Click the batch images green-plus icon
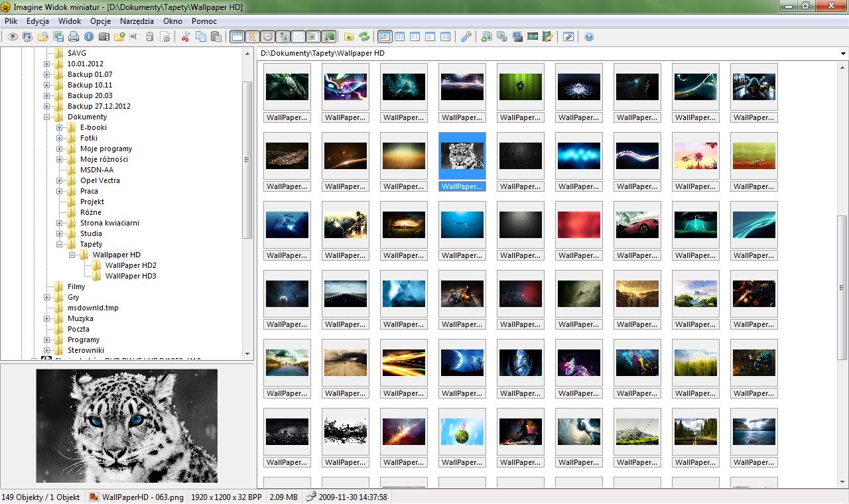The height and width of the screenshot is (504, 849). pos(487,36)
